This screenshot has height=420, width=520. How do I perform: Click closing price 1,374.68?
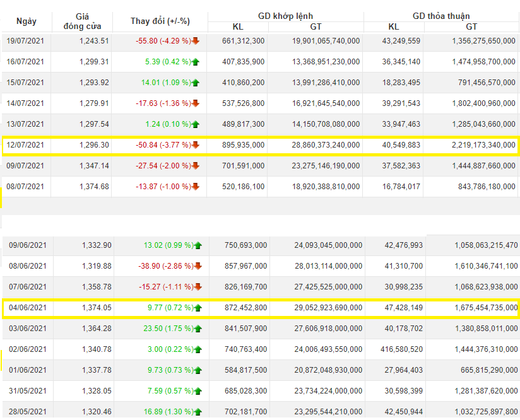(94, 187)
